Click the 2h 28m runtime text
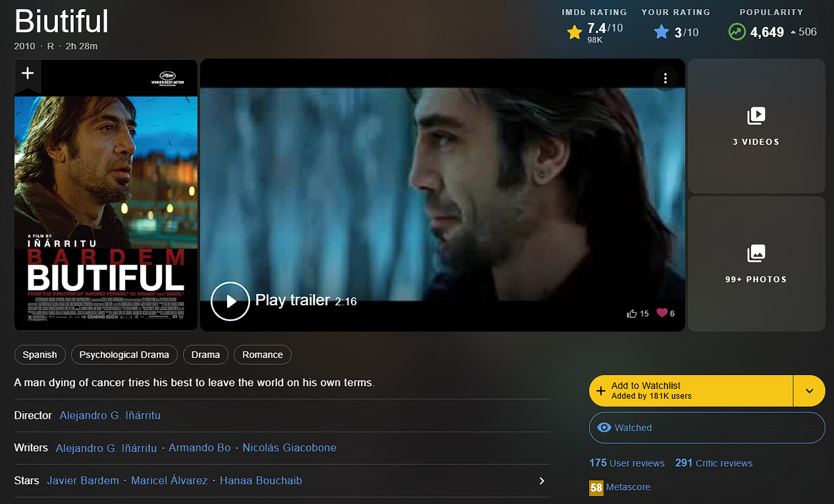Screen dimensions: 834x504 pyautogui.click(x=82, y=46)
